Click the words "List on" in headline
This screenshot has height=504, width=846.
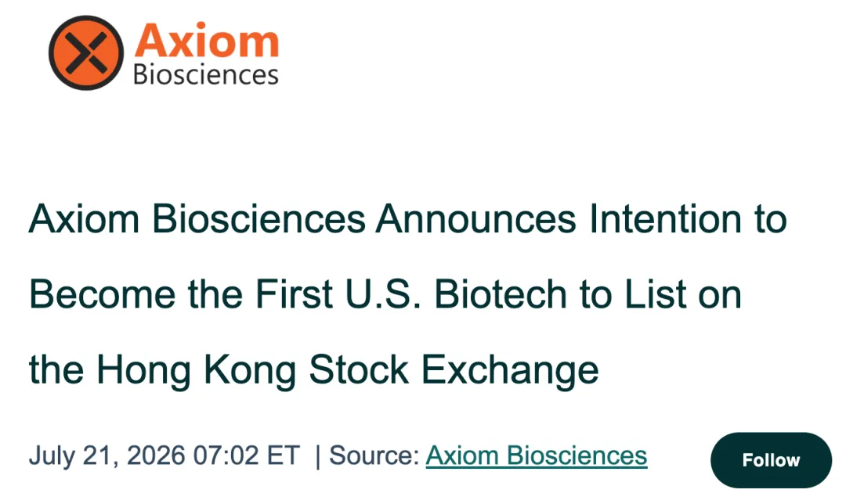click(683, 294)
